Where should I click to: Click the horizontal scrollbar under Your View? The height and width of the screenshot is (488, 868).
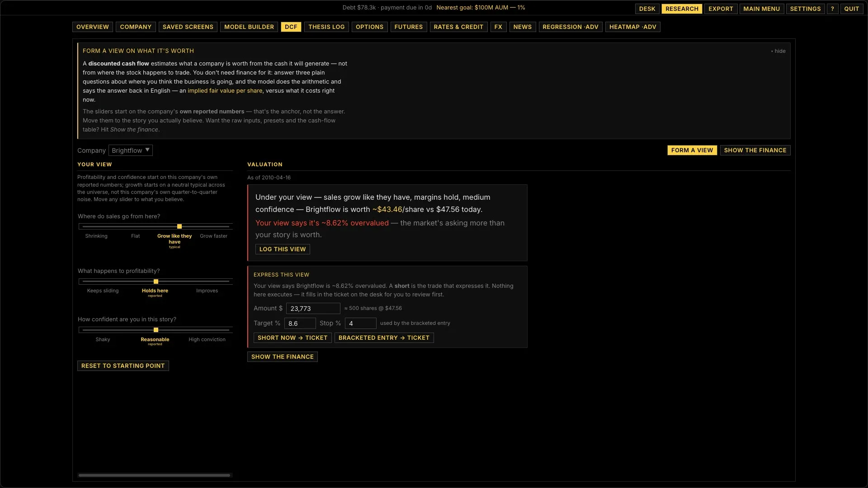155,475
